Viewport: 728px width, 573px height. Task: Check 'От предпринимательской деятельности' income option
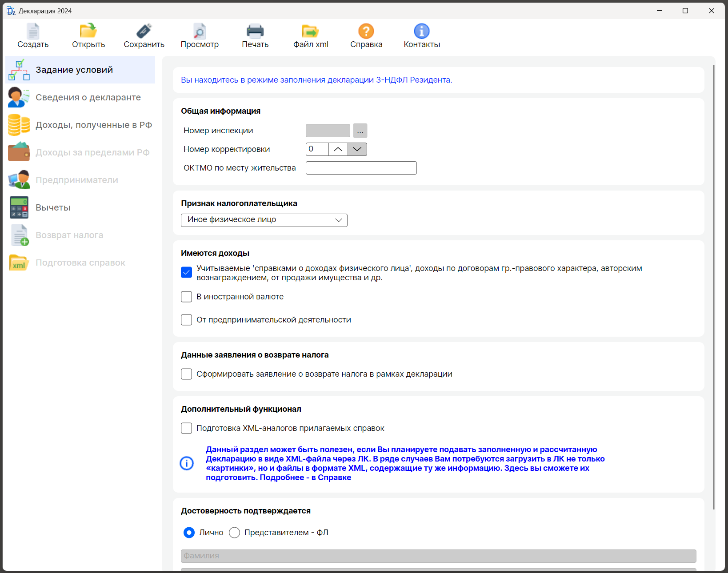point(187,320)
